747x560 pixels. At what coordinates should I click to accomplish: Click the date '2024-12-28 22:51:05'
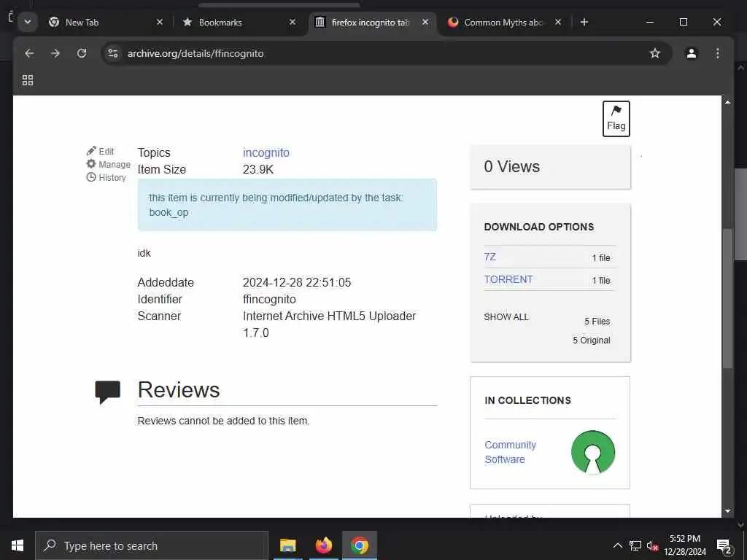297,282
